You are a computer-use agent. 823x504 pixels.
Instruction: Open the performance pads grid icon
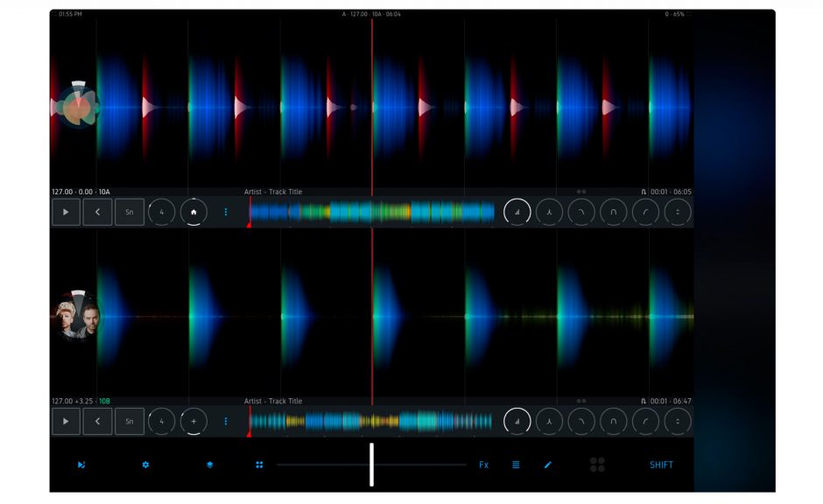259,465
